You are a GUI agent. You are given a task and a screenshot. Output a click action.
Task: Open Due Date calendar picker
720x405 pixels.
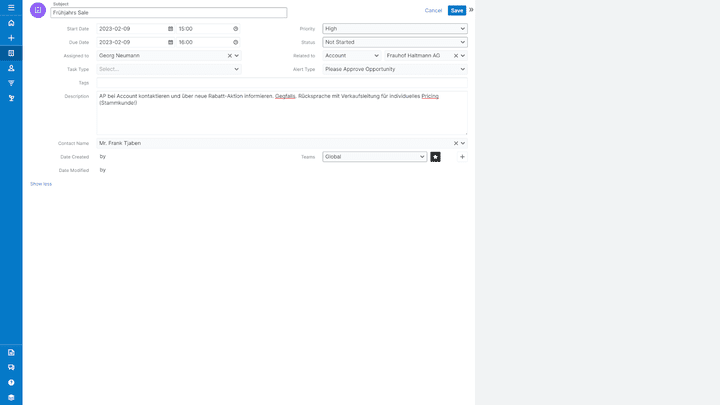point(170,42)
